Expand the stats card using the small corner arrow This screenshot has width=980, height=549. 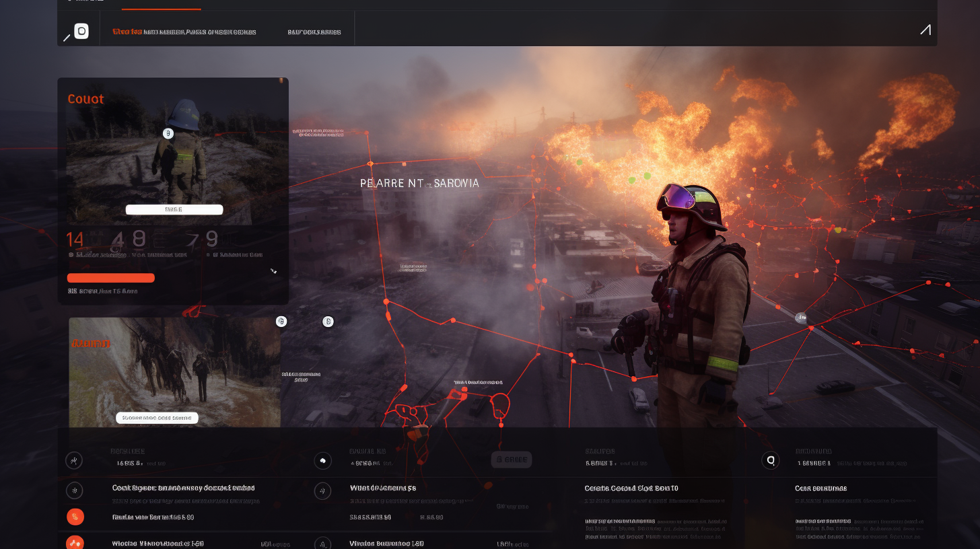(x=273, y=270)
